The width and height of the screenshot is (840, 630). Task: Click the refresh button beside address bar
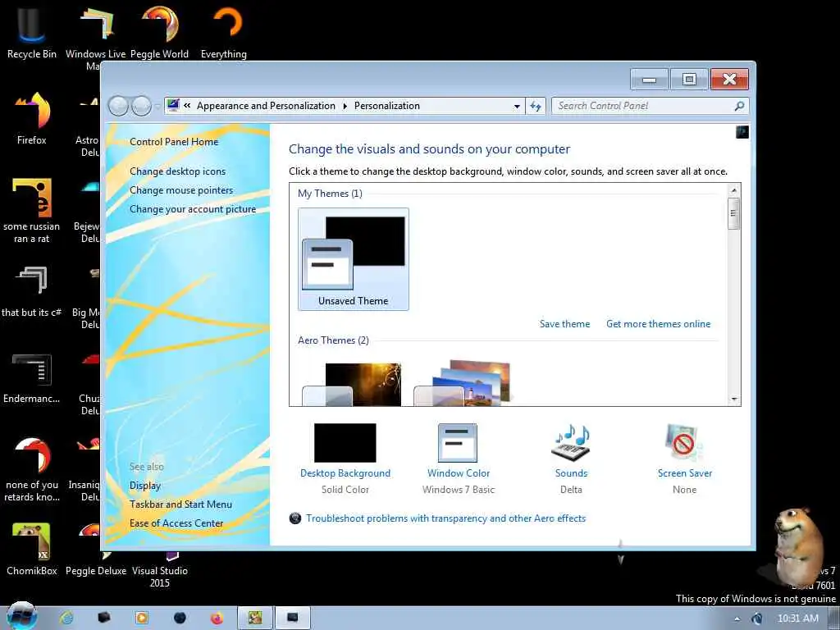pyautogui.click(x=536, y=106)
